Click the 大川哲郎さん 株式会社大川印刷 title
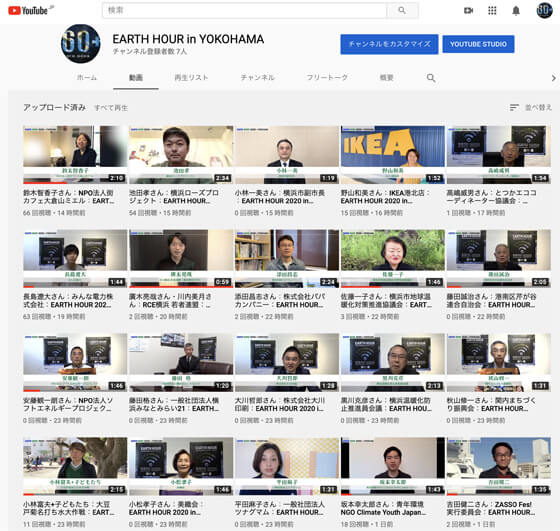The image size is (560, 531). 280,404
